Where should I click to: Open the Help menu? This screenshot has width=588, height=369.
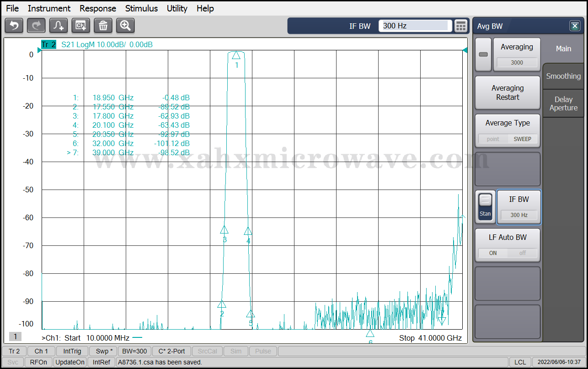tap(205, 8)
